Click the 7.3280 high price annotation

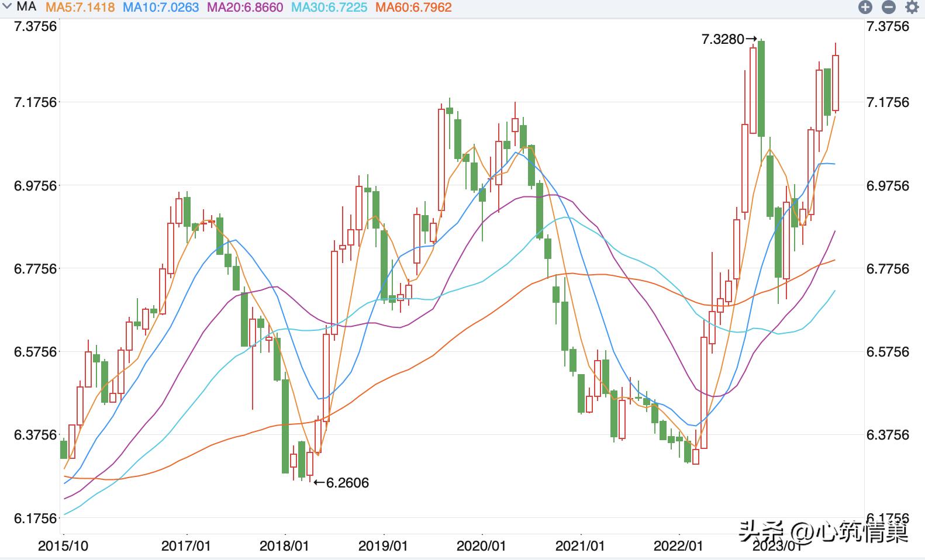click(x=729, y=39)
